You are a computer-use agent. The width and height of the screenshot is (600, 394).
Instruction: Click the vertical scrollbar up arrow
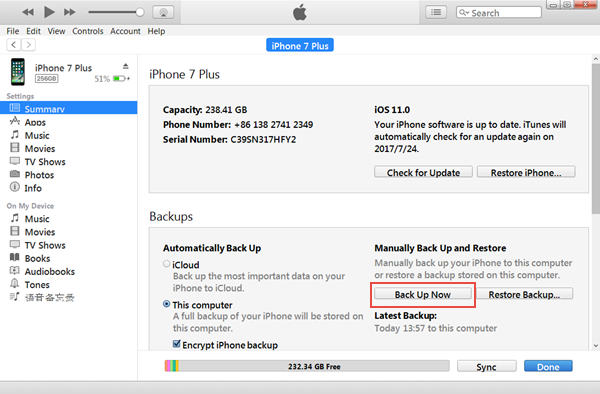[595, 59]
